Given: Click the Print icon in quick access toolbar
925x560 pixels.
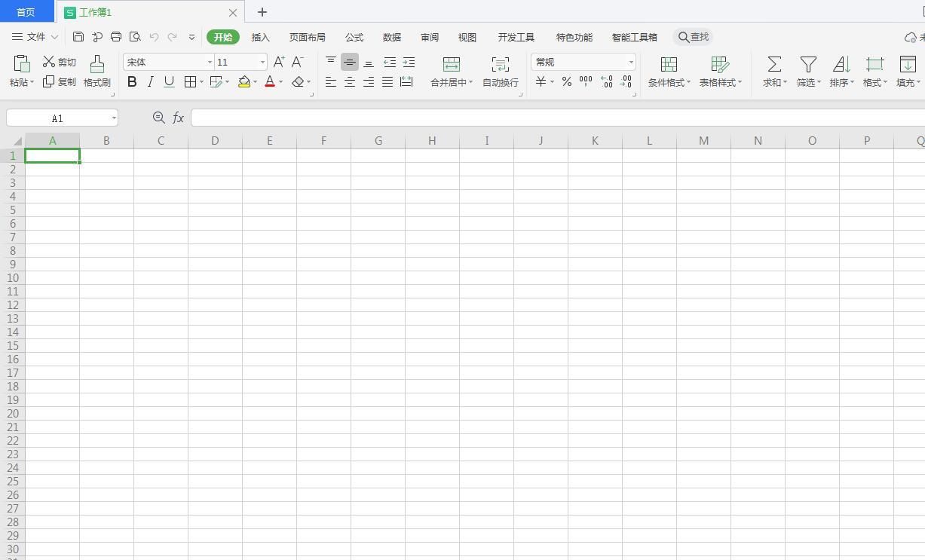Looking at the screenshot, I should click(116, 36).
